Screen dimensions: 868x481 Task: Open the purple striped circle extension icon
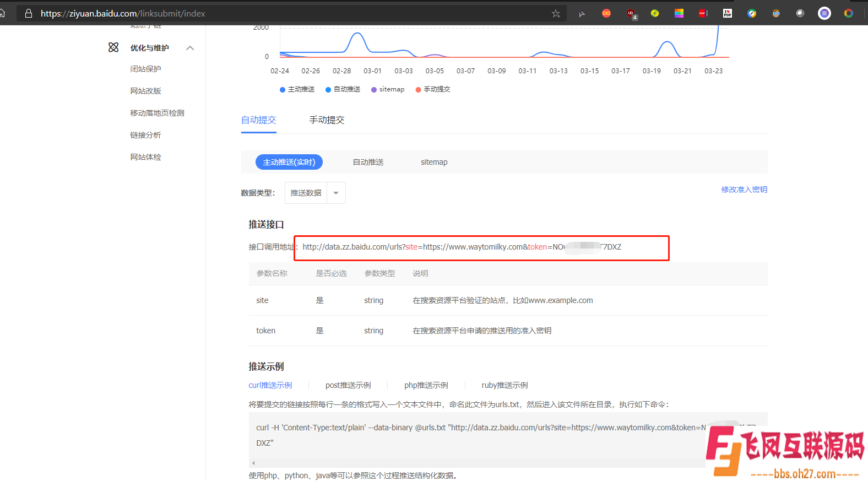[824, 13]
